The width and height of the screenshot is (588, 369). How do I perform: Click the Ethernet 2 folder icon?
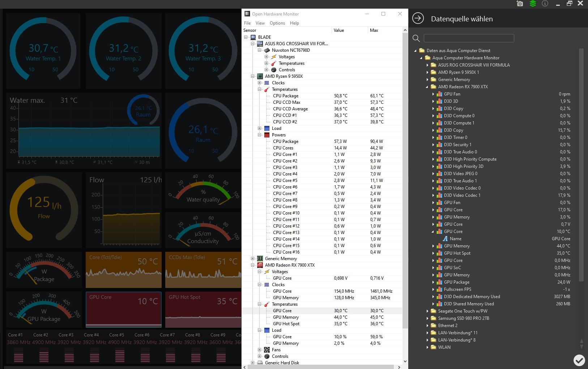pyautogui.click(x=433, y=326)
